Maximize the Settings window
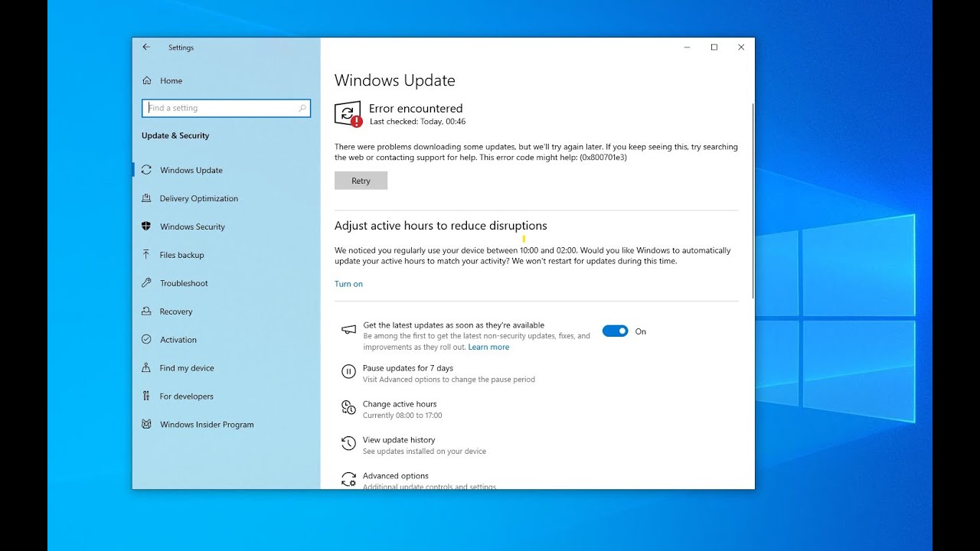Viewport: 980px width, 551px height. (x=714, y=47)
